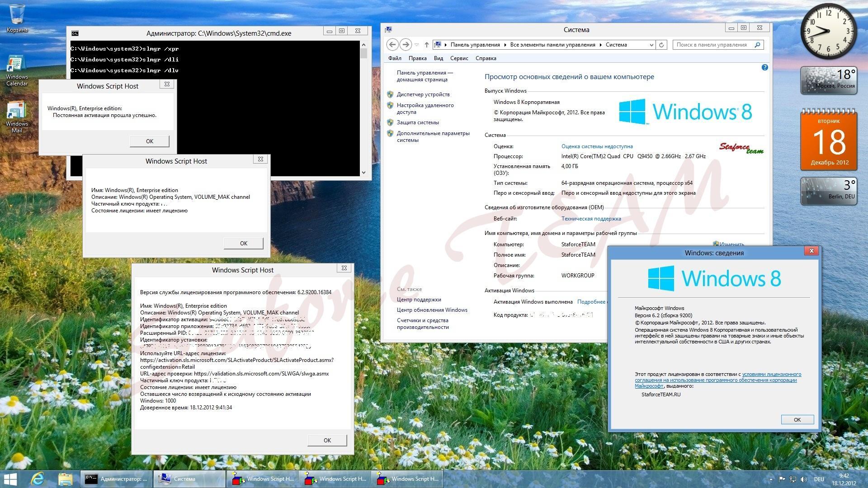Click Back arrow in Система window
The image size is (868, 488).
click(x=392, y=44)
